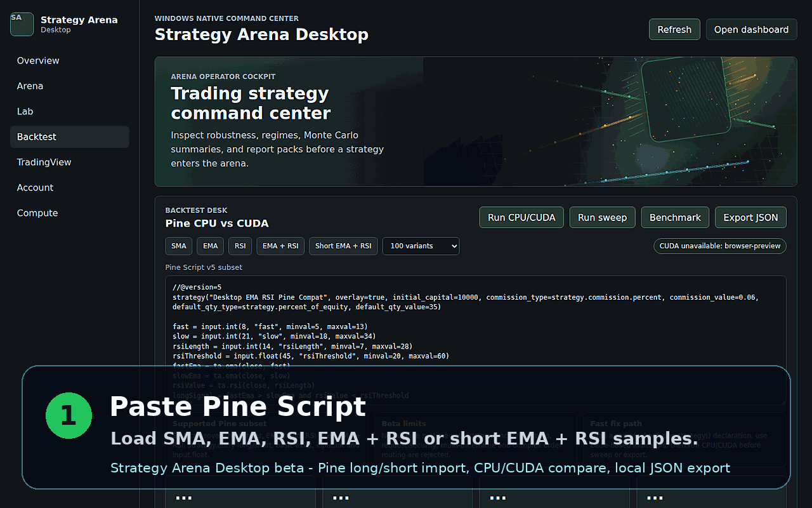The height and width of the screenshot is (508, 812).
Task: Click 'Trading strategy command center' heading
Action: coord(251,104)
